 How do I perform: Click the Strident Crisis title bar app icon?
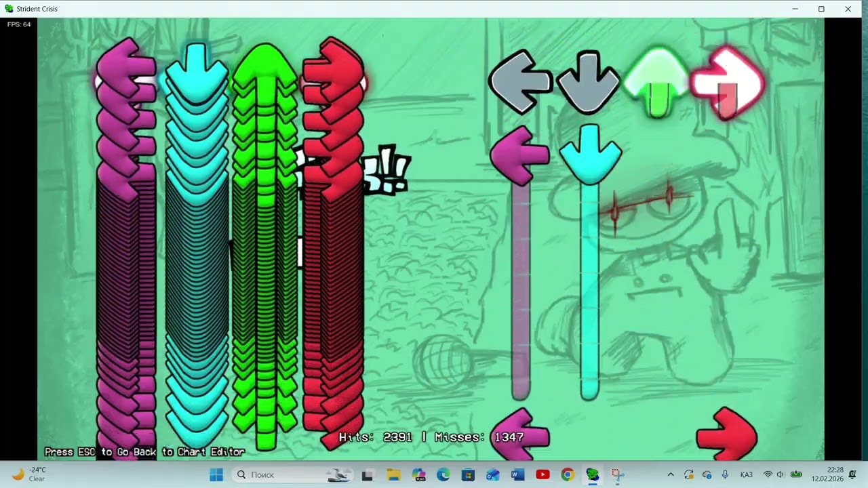point(9,9)
